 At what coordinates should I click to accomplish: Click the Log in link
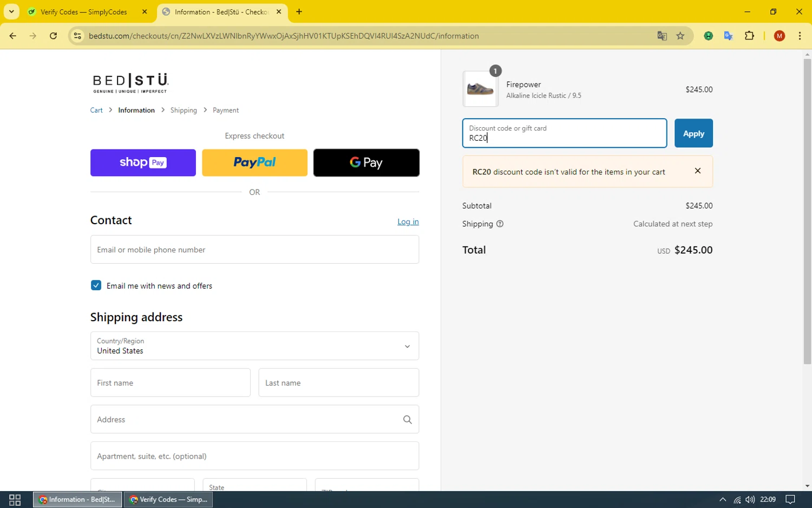click(x=408, y=222)
